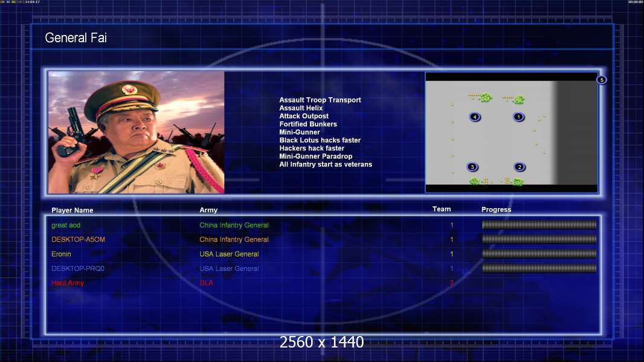Click DESKTOP-A5OM's China Infantry General army
The height and width of the screenshot is (362, 644).
pos(234,240)
